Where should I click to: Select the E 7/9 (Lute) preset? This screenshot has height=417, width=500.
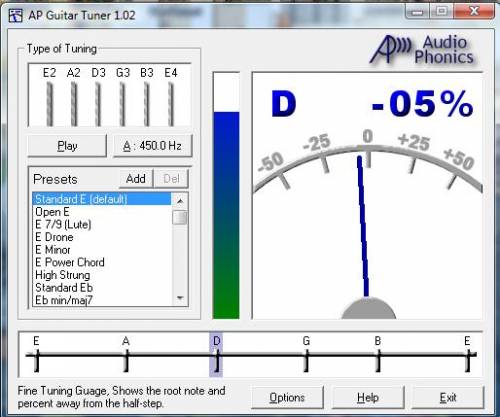coord(102,224)
